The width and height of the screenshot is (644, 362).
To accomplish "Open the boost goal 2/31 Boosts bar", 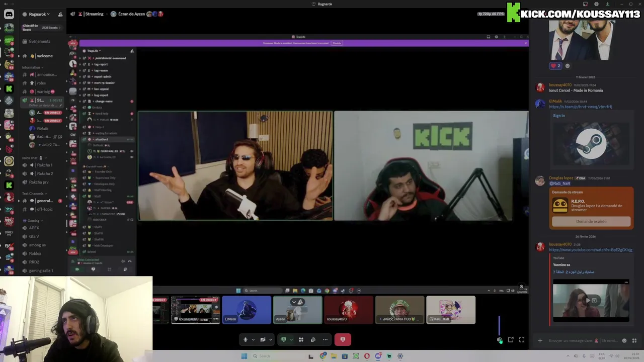I will pos(42,28).
